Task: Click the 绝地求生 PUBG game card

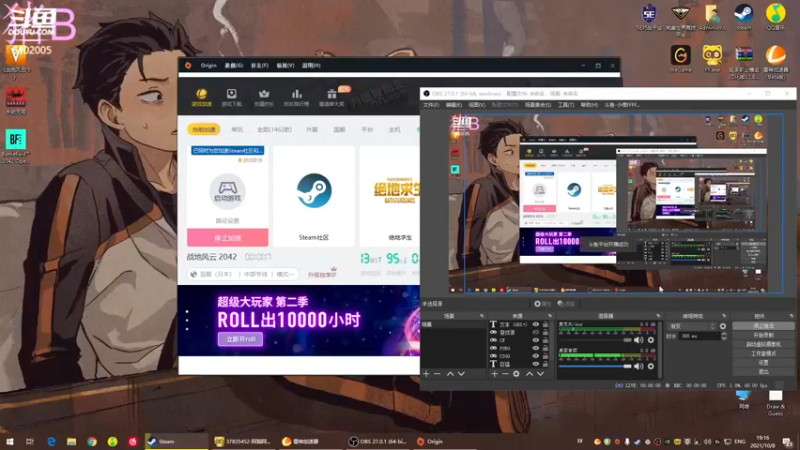Action: pyautogui.click(x=390, y=196)
